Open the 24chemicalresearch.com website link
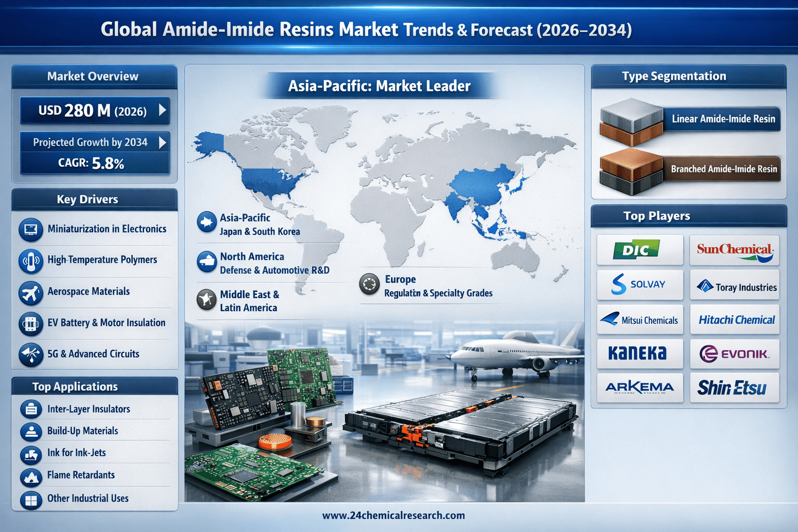This screenshot has height=532, width=798. [393, 515]
